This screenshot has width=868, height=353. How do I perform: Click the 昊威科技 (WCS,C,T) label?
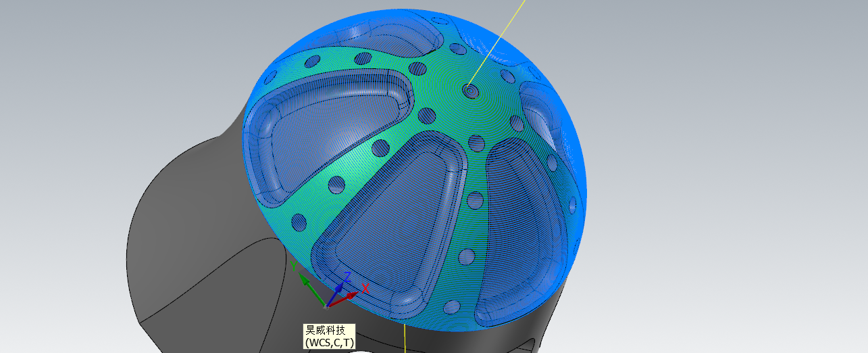(329, 336)
